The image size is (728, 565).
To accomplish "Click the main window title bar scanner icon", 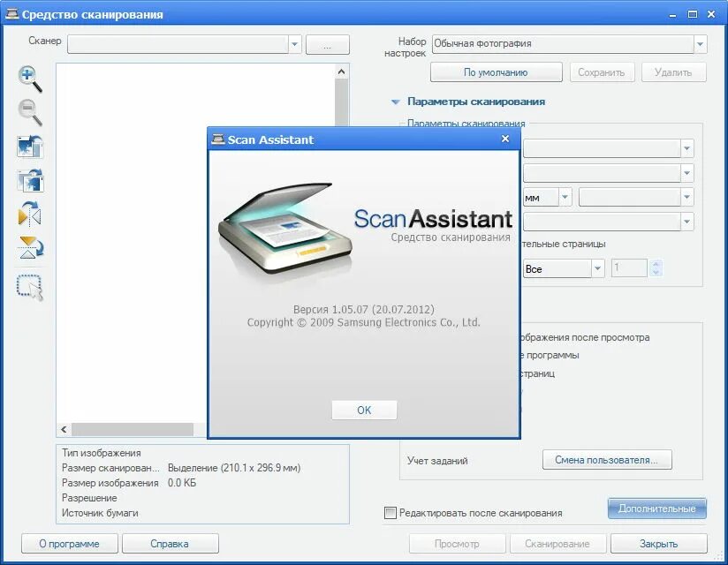I will click(11, 14).
